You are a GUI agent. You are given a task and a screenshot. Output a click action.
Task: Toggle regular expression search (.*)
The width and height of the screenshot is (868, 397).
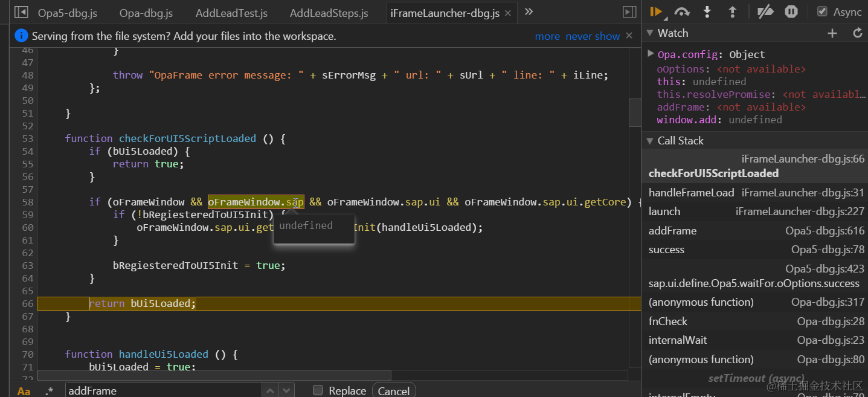(49, 391)
